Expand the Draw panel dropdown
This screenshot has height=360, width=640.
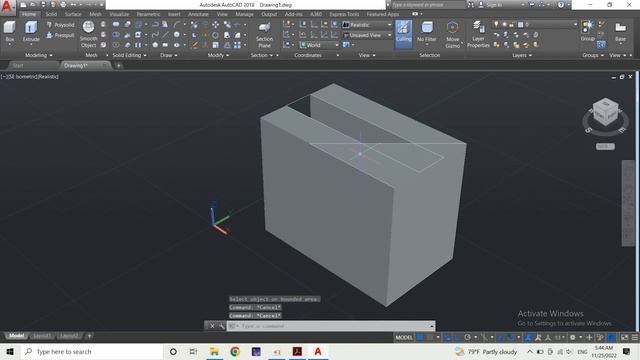[169, 55]
